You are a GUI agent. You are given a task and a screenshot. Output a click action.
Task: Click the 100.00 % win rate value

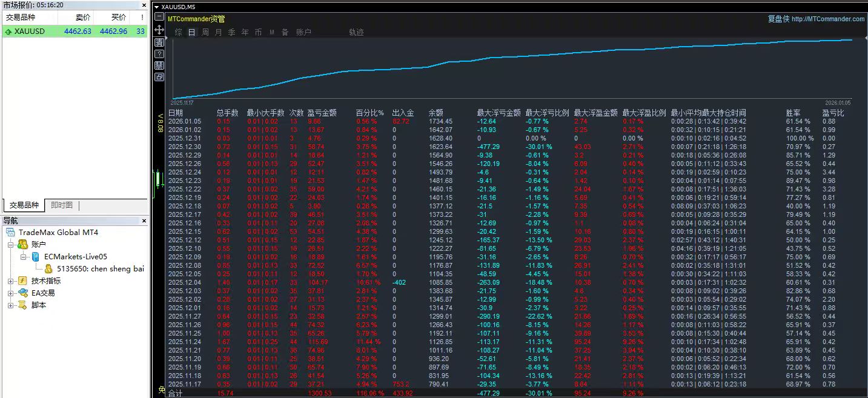coord(800,138)
